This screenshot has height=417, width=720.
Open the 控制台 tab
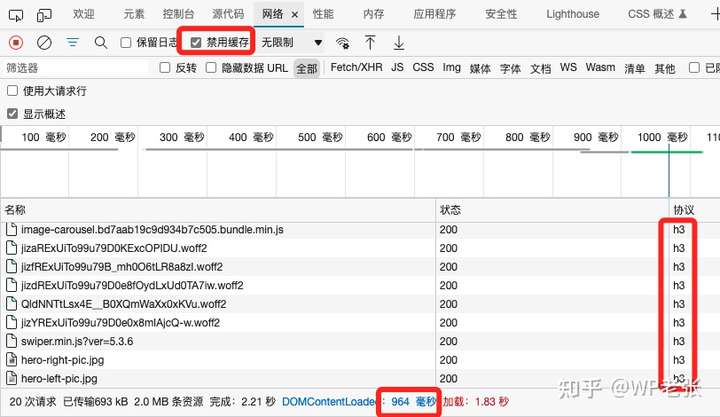(178, 14)
